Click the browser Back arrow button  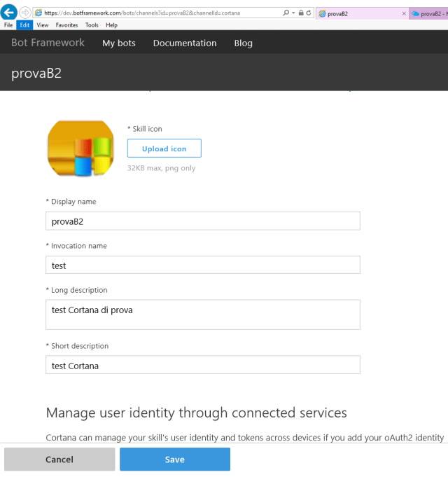click(9, 12)
